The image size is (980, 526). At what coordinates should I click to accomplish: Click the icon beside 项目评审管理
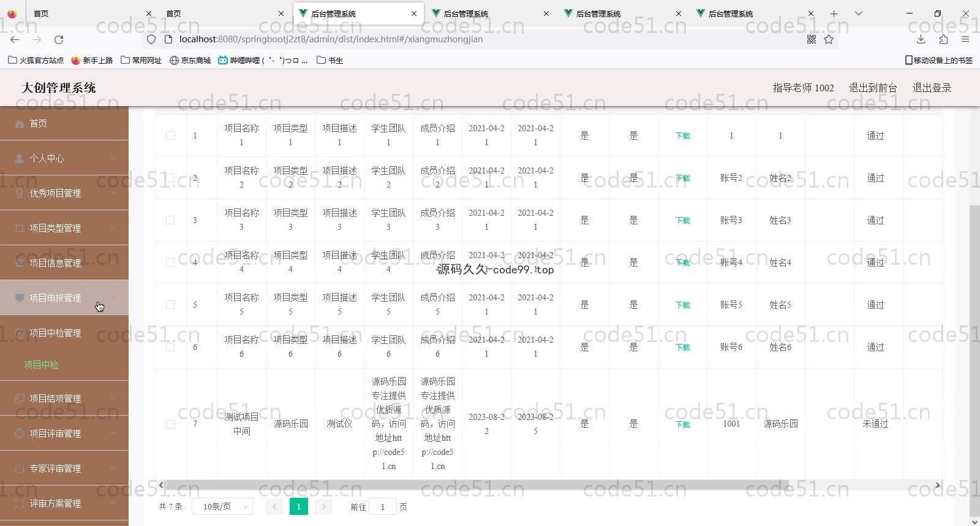20,433
